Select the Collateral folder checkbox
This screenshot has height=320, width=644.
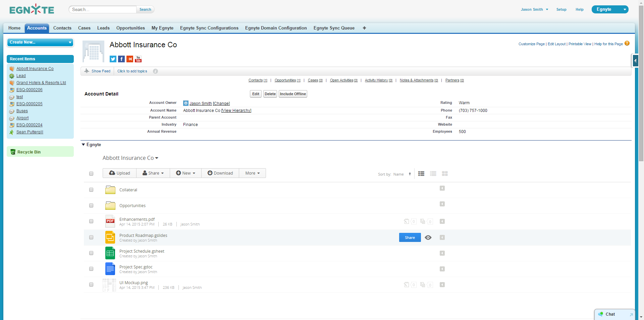(x=91, y=190)
